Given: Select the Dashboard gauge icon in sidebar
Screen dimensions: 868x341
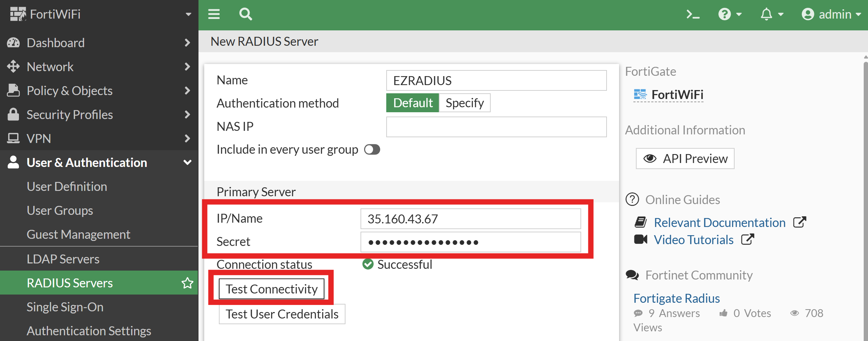Looking at the screenshot, I should (x=14, y=43).
